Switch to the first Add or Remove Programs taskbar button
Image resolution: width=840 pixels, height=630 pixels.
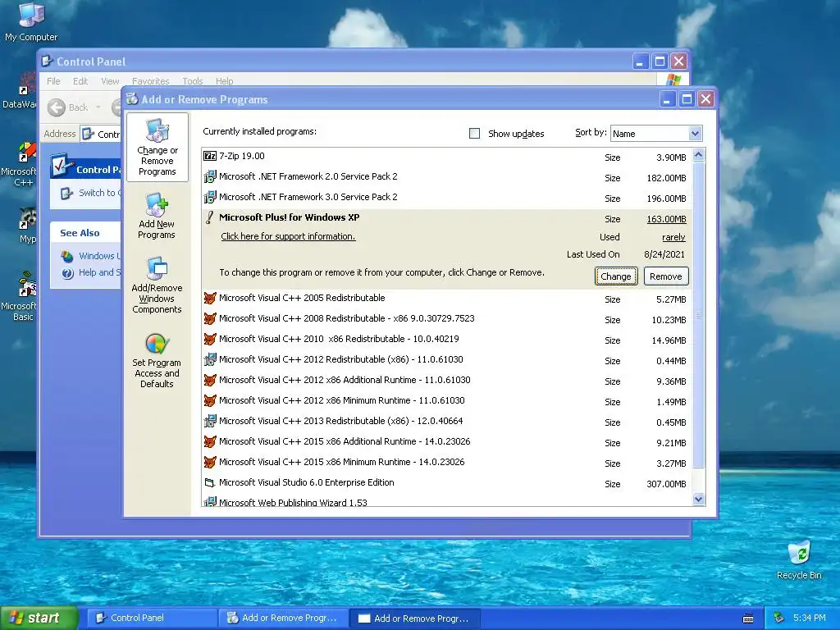coord(283,619)
